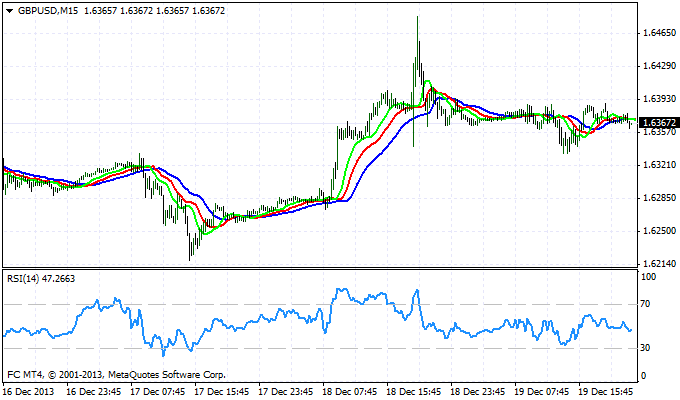680x400 pixels.
Task: Click the 1.62850 price axis label
Action: click(660, 198)
